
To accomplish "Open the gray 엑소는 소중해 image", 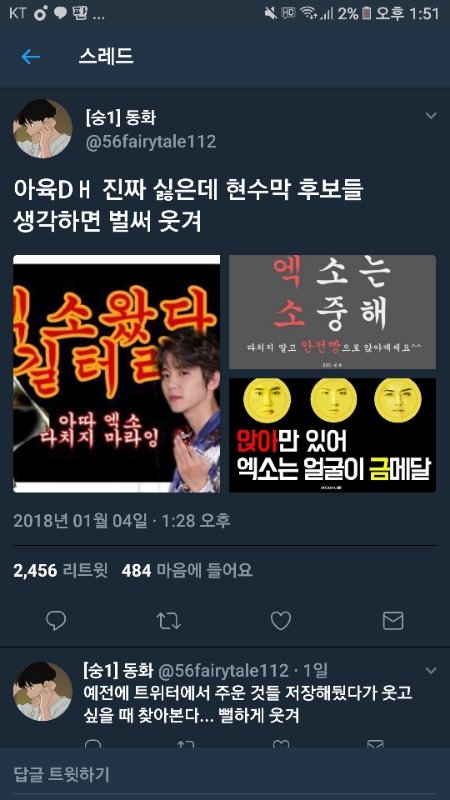I will (x=332, y=312).
